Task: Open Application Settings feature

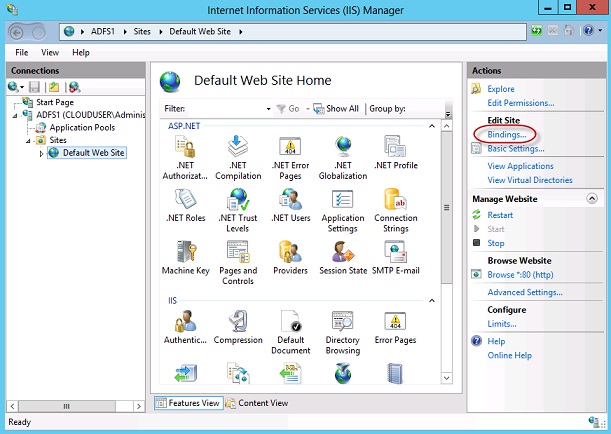Action: [343, 210]
